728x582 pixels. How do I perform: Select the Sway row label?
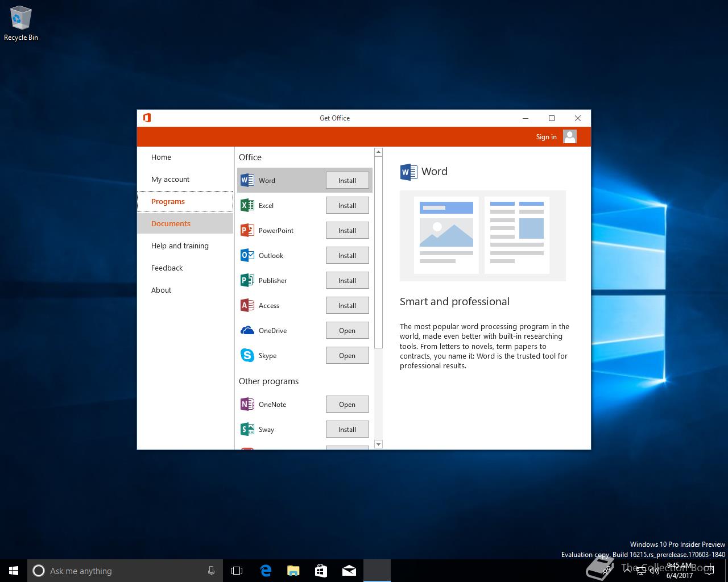(266, 429)
